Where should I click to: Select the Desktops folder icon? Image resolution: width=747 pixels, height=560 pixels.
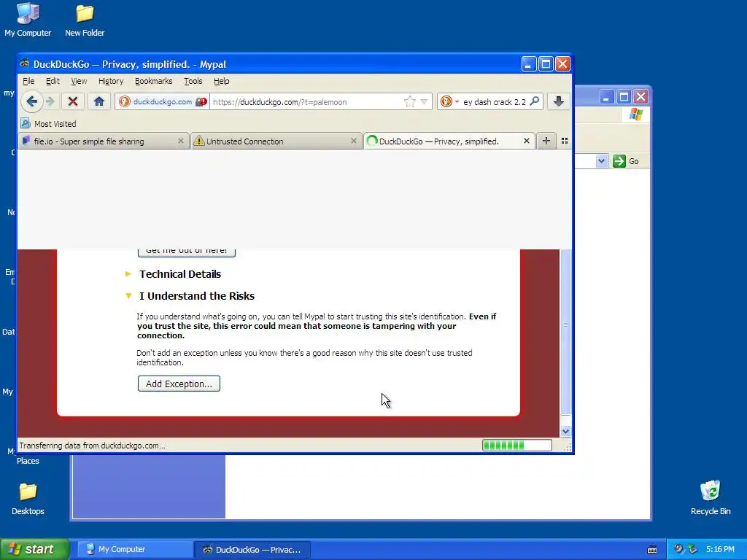(28, 499)
